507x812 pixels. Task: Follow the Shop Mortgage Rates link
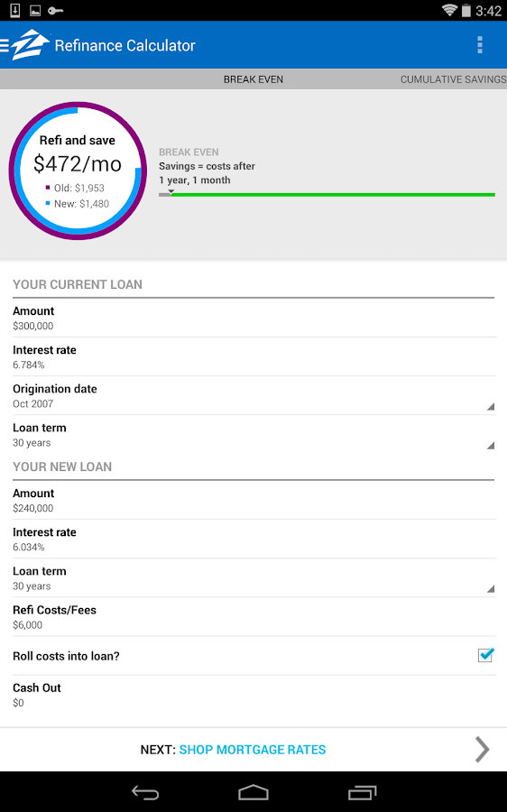[253, 750]
